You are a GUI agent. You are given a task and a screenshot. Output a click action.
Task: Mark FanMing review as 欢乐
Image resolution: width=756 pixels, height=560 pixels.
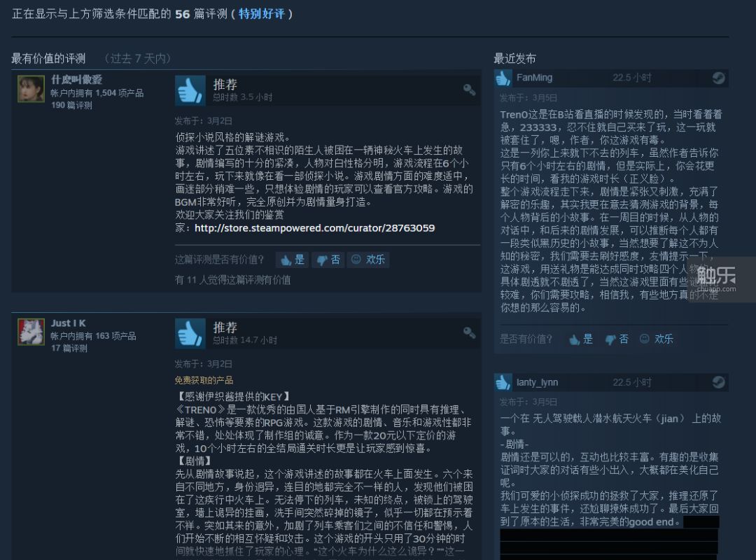[x=657, y=339]
